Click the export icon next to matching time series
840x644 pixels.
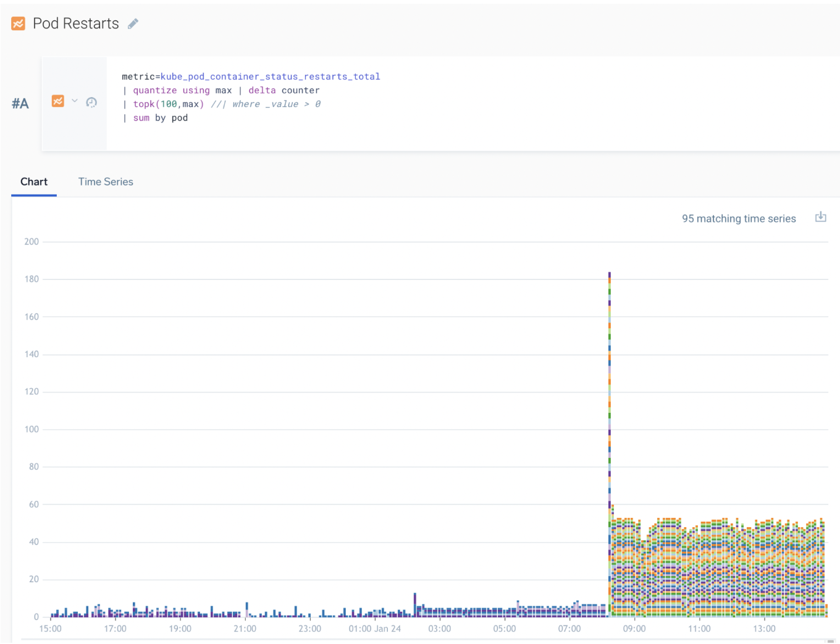point(820,217)
